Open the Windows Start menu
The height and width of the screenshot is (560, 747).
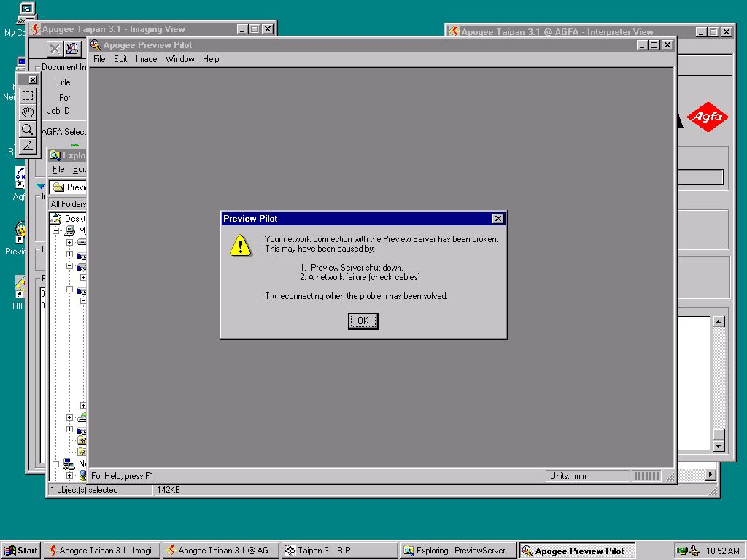tap(21, 551)
